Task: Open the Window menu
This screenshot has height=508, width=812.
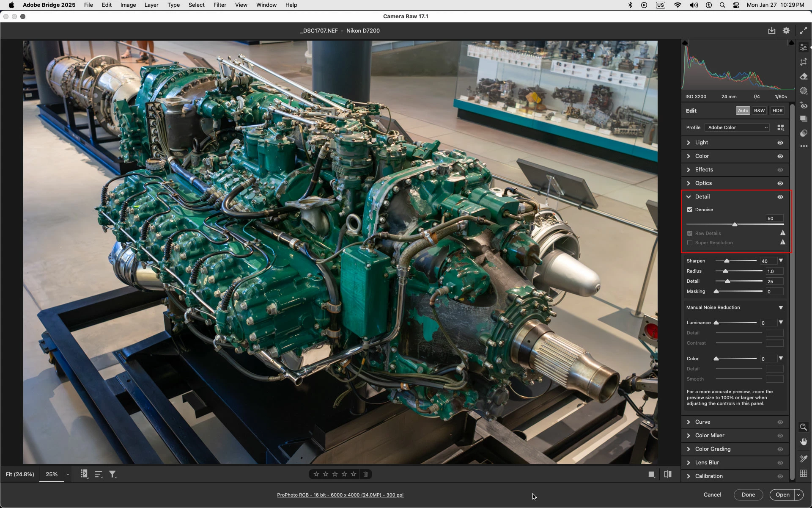Action: click(266, 5)
